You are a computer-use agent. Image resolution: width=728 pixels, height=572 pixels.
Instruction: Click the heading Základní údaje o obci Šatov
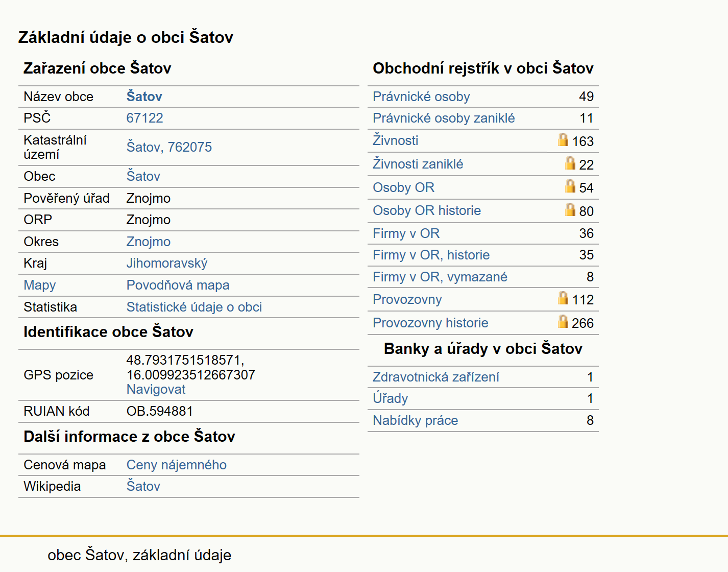(x=126, y=37)
